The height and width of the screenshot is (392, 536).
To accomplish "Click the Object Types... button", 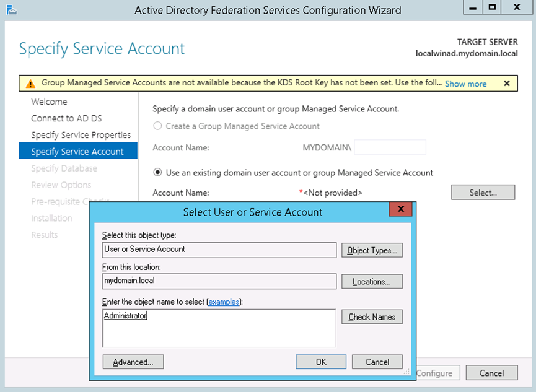I will pyautogui.click(x=372, y=250).
